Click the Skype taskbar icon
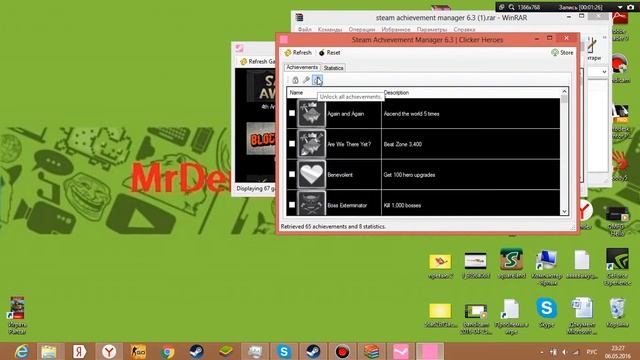This screenshot has width=640, height=360. click(x=284, y=351)
